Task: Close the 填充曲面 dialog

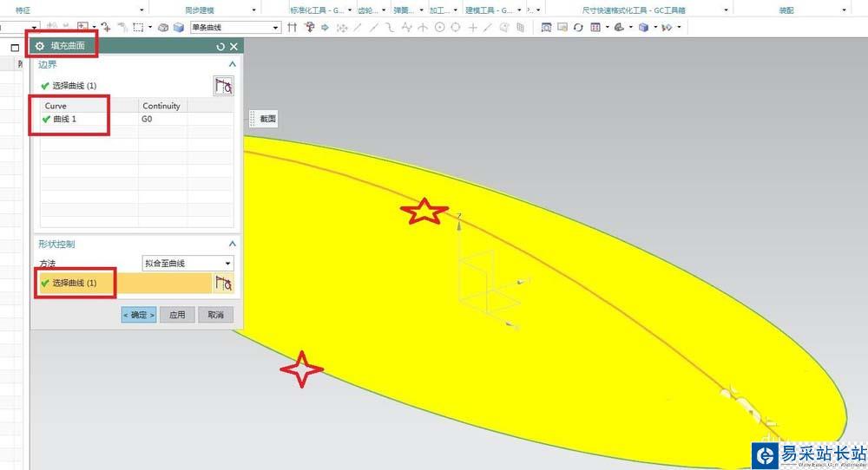Action: point(233,47)
